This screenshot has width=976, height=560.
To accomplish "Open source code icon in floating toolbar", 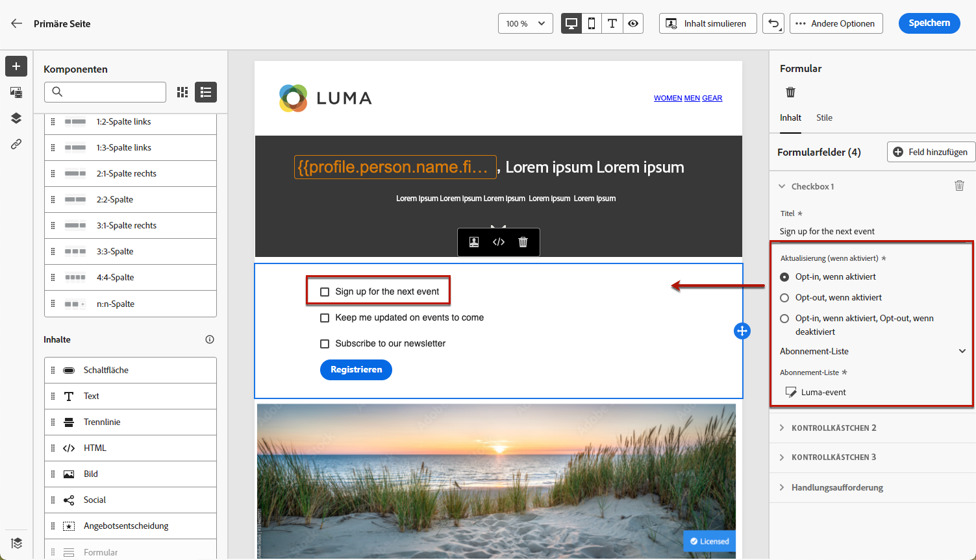I will coord(499,242).
